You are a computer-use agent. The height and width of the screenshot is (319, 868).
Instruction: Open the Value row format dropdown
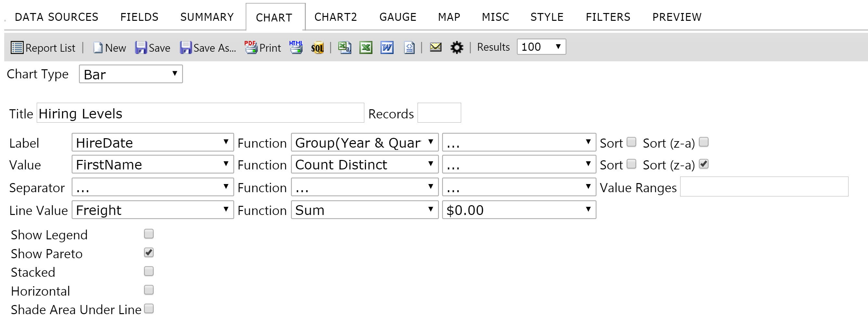pos(519,164)
